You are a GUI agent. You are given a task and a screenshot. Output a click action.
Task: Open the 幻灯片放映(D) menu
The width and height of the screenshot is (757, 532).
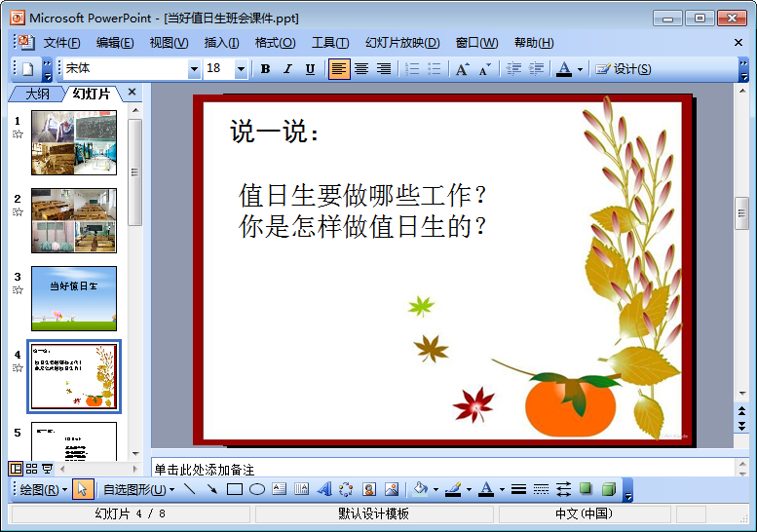[402, 43]
